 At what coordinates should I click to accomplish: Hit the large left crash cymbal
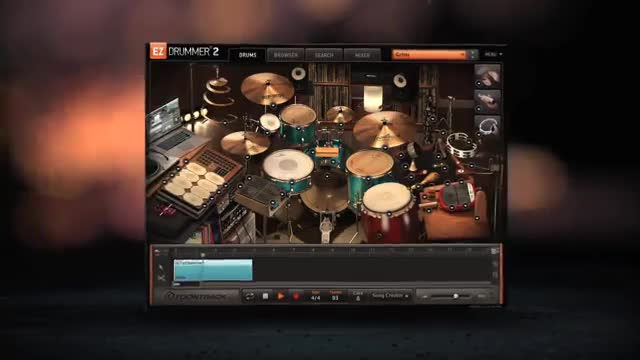point(267,89)
